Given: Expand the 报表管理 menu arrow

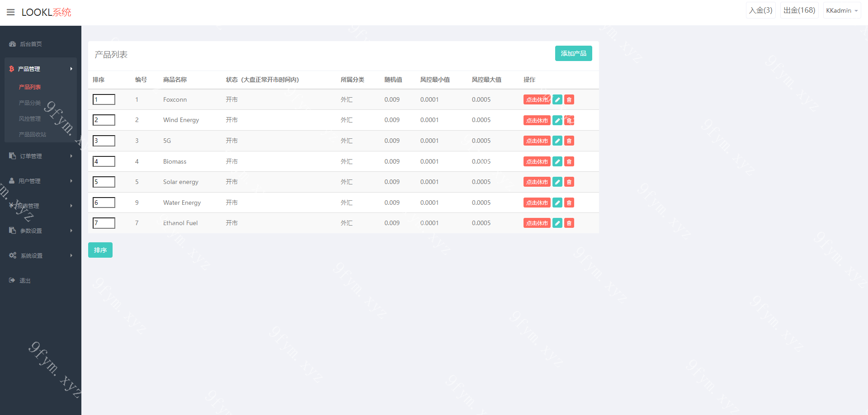Looking at the screenshot, I should (x=71, y=206).
